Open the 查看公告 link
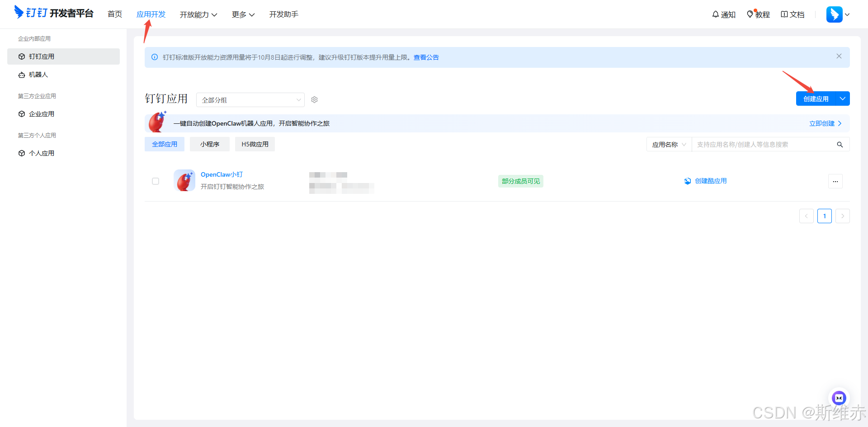Image resolution: width=868 pixels, height=427 pixels. click(426, 57)
